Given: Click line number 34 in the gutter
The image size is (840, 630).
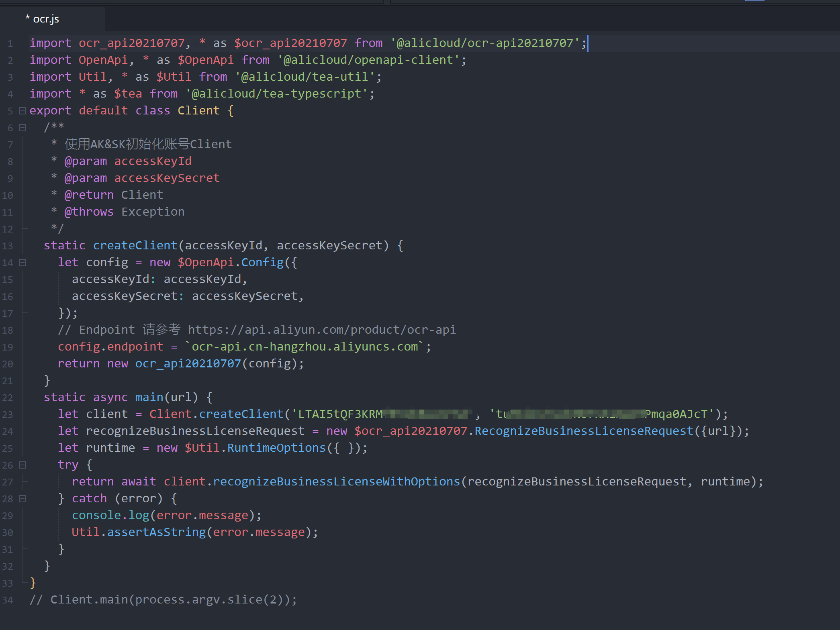Looking at the screenshot, I should click(x=8, y=600).
